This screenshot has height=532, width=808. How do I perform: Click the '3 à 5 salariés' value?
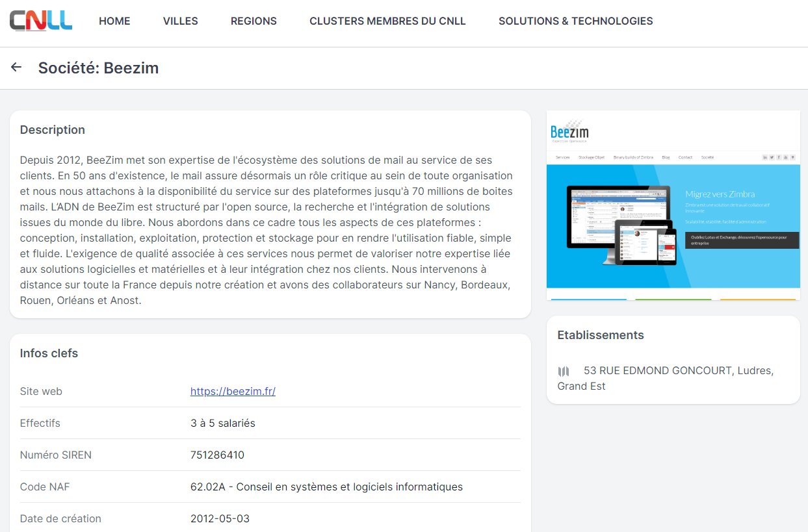pos(222,423)
